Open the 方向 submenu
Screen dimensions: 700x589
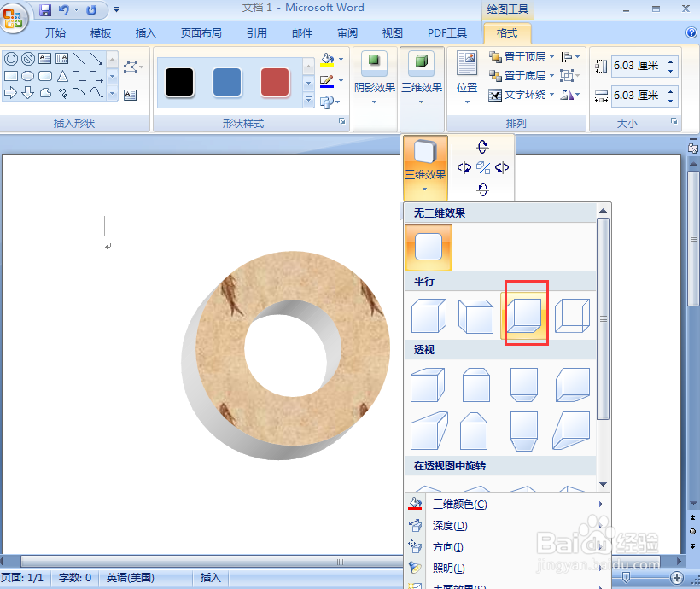click(x=508, y=547)
